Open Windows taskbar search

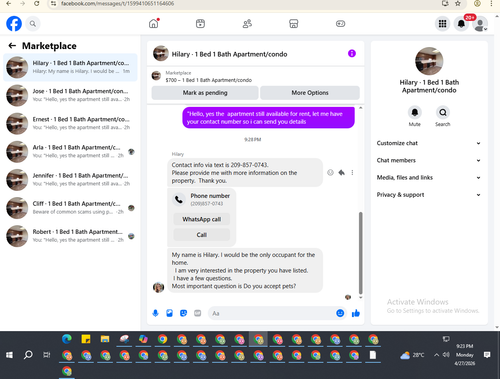pyautogui.click(x=28, y=355)
